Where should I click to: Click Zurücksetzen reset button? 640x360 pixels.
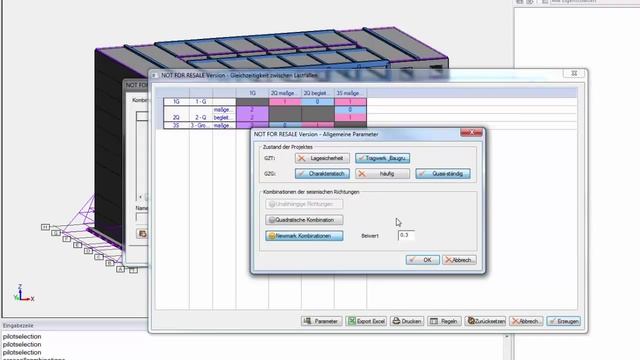tap(485, 321)
